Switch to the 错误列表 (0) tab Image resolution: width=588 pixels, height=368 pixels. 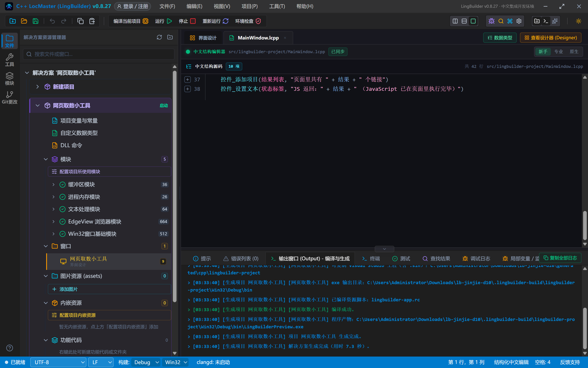coord(241,258)
